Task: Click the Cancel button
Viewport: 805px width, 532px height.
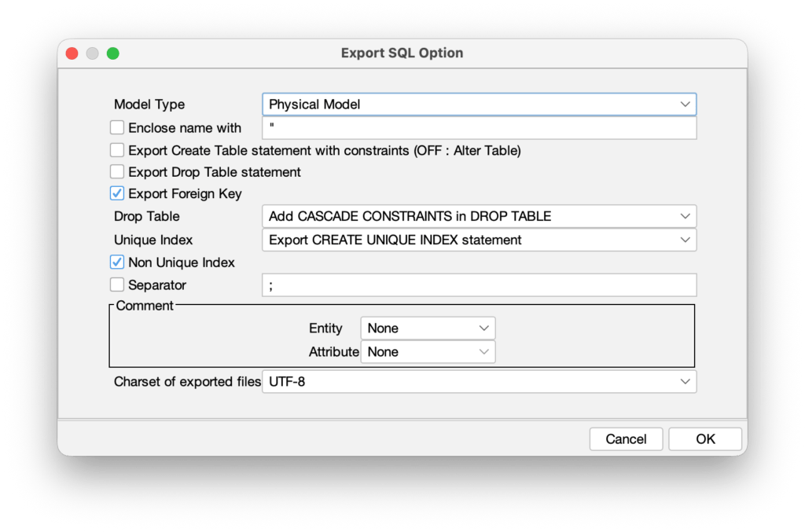Action: [x=626, y=438]
